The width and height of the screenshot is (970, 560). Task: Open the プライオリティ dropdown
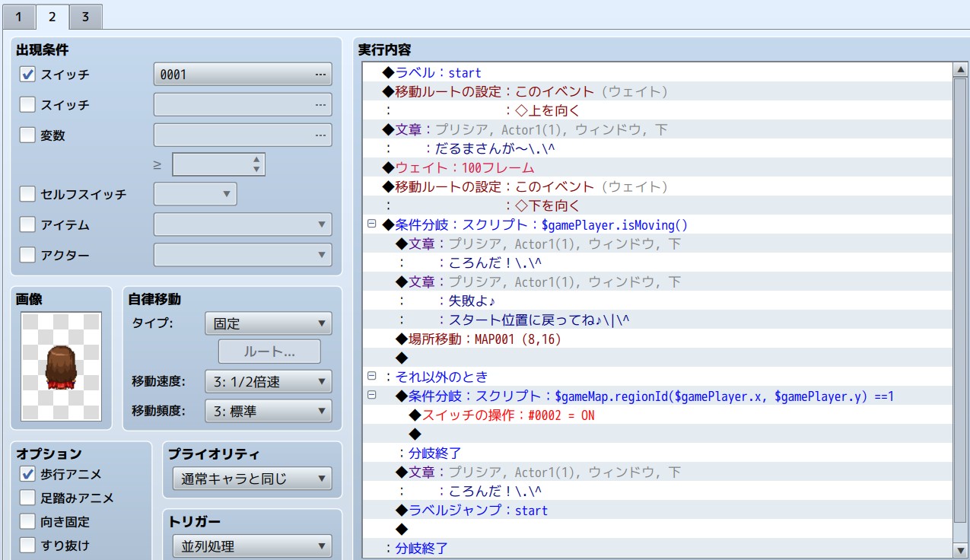pyautogui.click(x=252, y=479)
